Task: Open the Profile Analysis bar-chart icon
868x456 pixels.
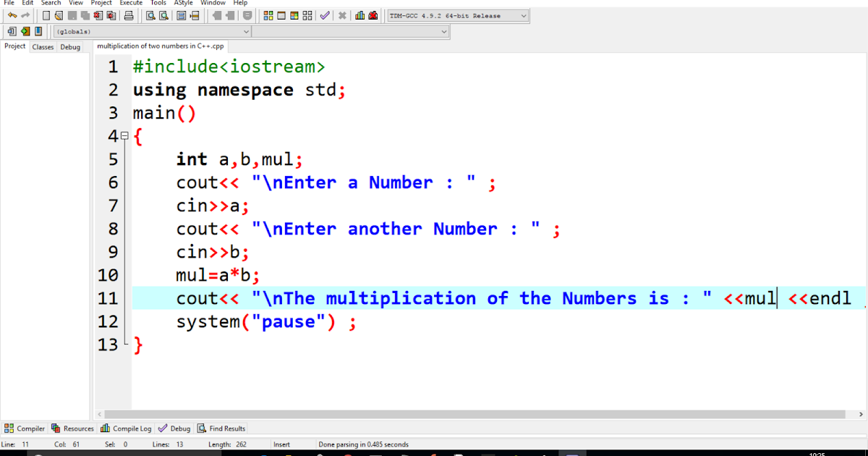Action: click(359, 15)
